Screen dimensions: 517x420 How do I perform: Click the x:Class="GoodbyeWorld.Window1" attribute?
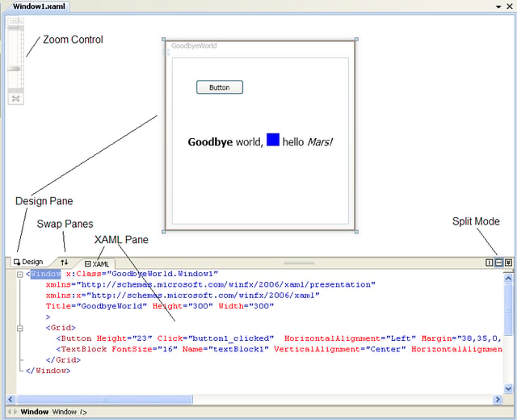coord(142,274)
